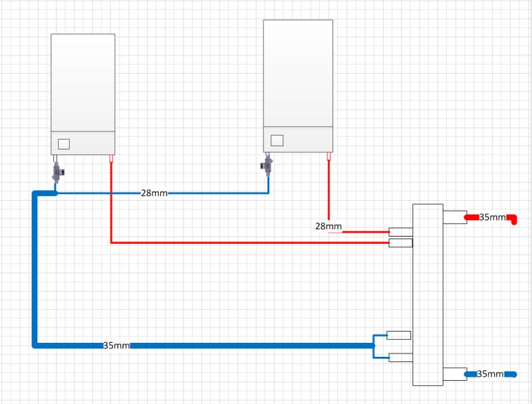
Task: Select the lowest blue port on header's left
Action: click(400, 357)
